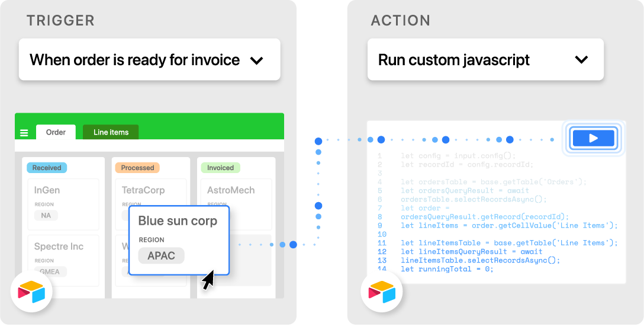Select the Processed column label
644x326 pixels.
click(137, 168)
